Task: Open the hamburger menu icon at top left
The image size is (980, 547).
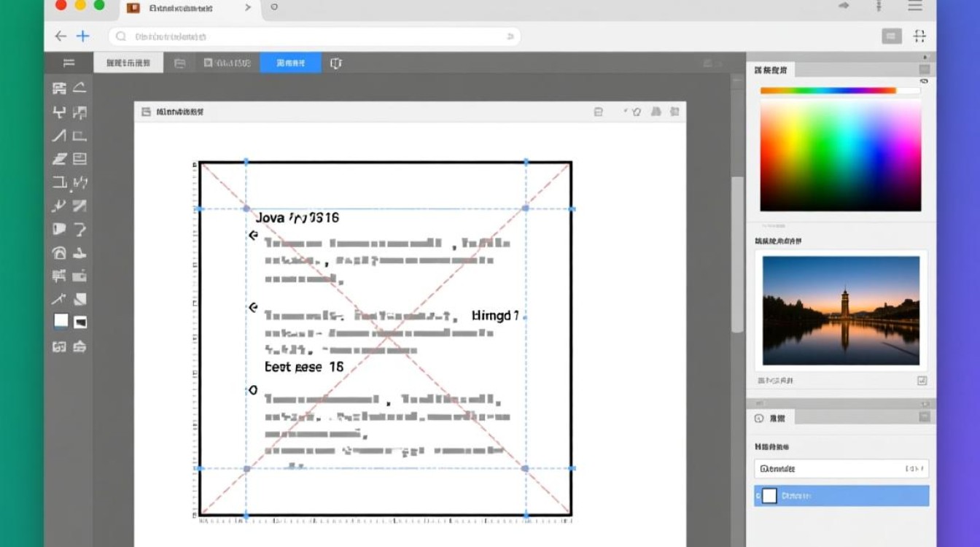Action: point(70,63)
